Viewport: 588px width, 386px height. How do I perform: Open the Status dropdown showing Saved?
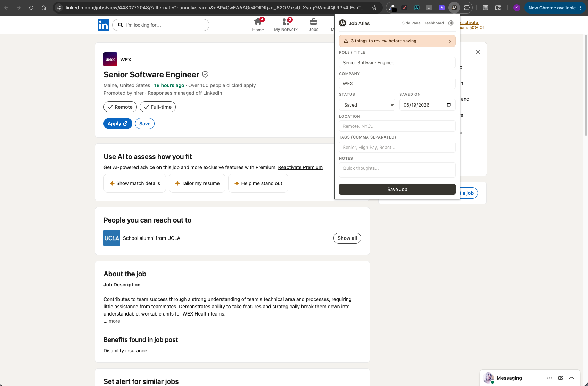367,105
